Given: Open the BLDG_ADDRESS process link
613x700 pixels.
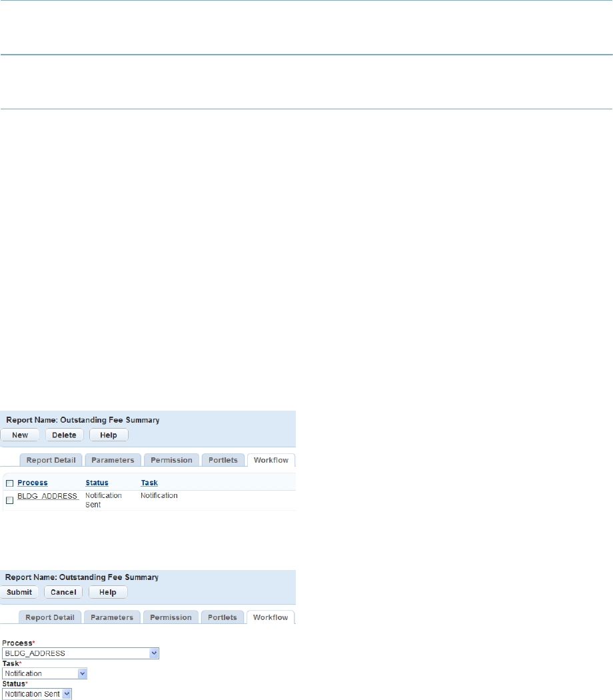Looking at the screenshot, I should [48, 496].
